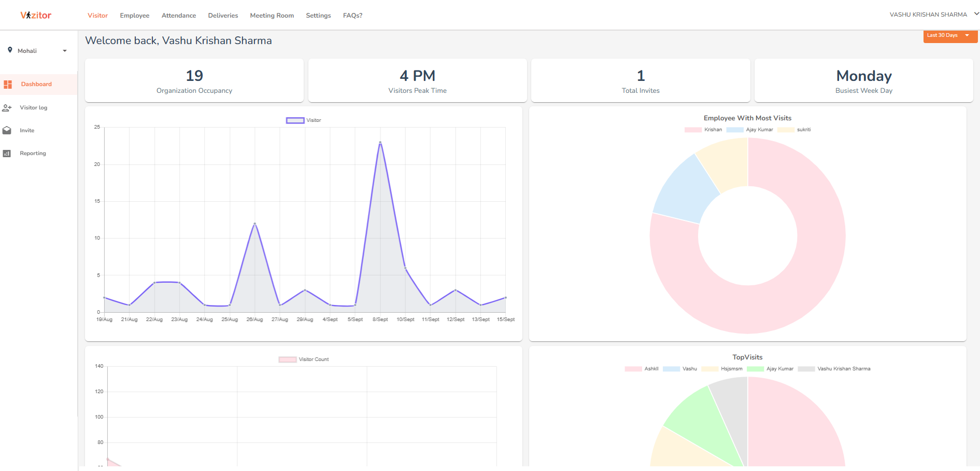Click the 8/Sept peak data point
980x471 pixels.
click(x=380, y=142)
